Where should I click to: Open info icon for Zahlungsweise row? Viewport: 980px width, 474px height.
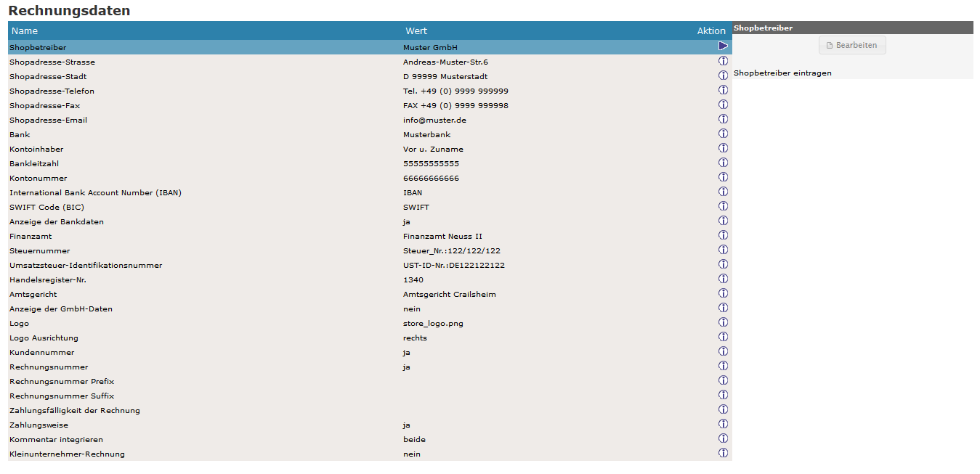point(723,424)
